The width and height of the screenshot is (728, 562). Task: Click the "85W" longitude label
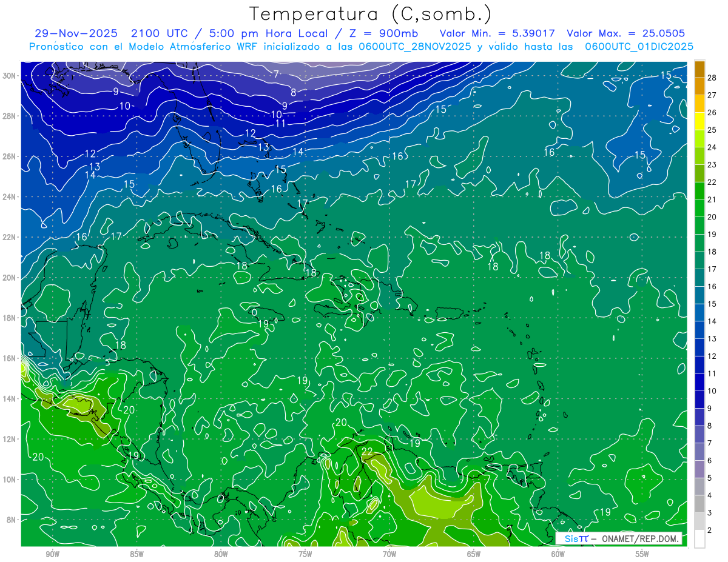point(136,554)
